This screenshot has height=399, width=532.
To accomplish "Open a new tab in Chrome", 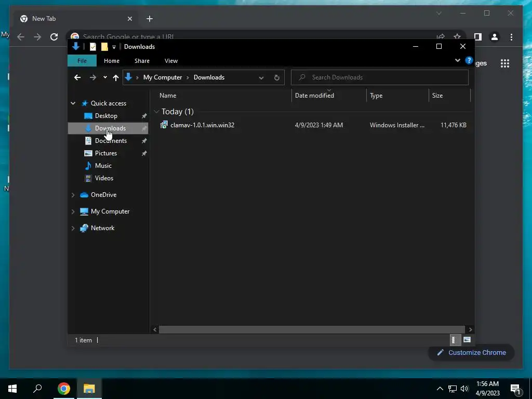I will pyautogui.click(x=150, y=19).
